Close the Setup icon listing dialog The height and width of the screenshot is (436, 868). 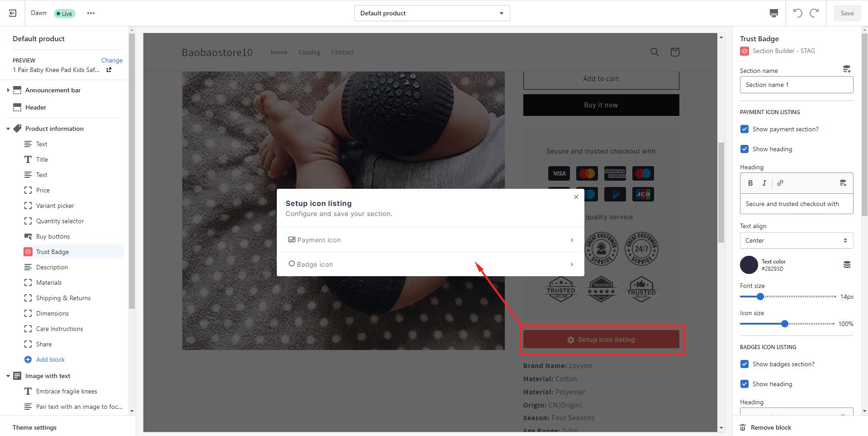pos(576,197)
